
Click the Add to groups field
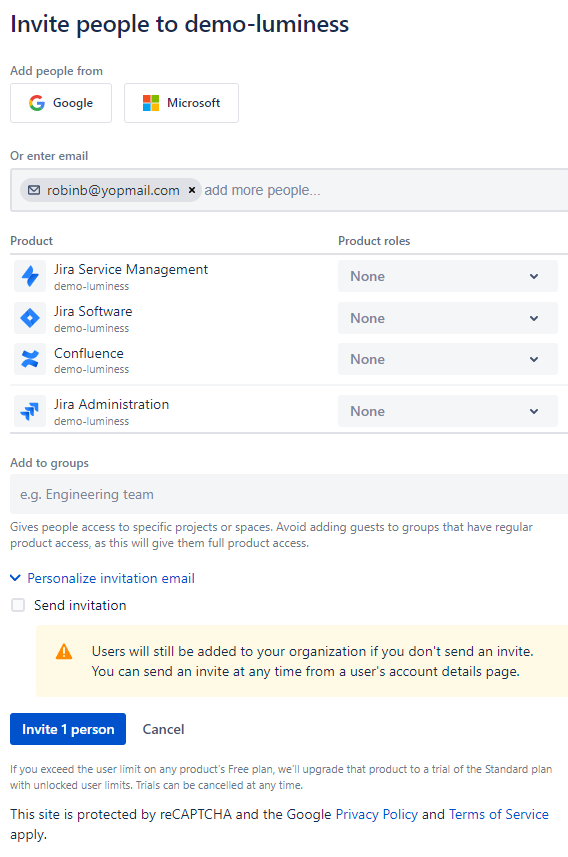(289, 494)
